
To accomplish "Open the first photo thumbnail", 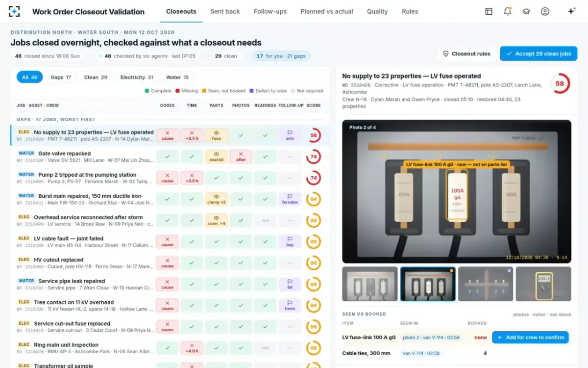I will pos(370,284).
